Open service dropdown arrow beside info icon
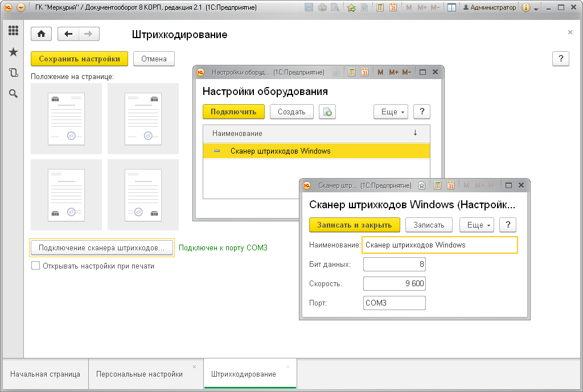This screenshot has width=583, height=392. point(536,8)
